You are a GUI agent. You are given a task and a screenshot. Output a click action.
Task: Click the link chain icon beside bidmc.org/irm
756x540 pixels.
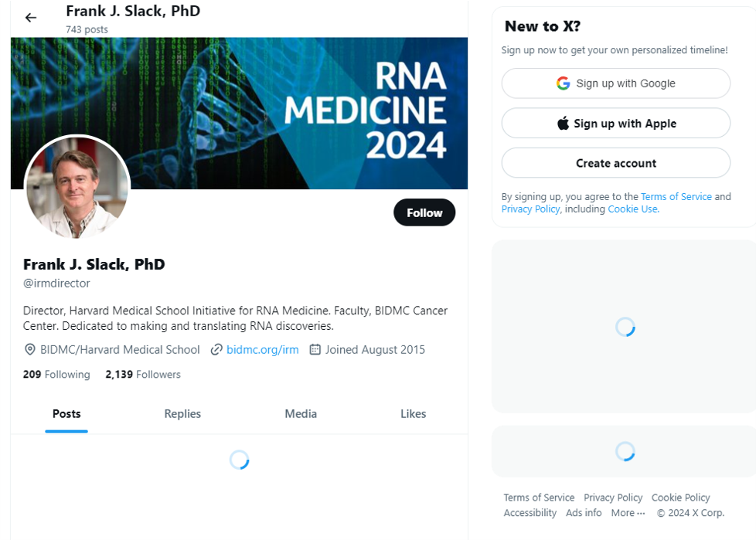[216, 350]
